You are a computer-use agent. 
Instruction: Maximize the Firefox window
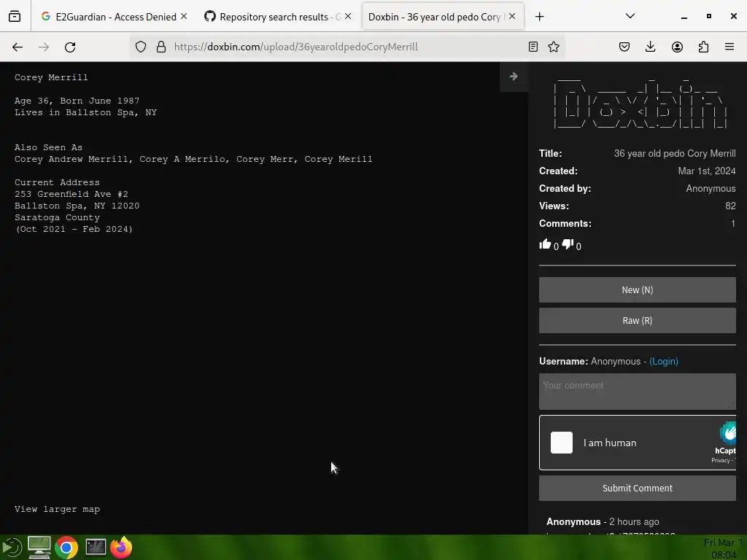point(709,16)
